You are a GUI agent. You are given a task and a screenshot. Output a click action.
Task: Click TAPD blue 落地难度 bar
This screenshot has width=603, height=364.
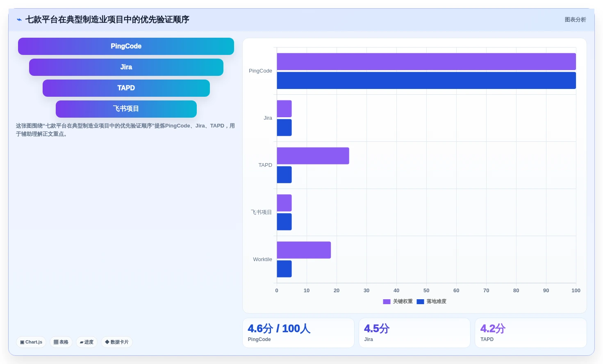284,175
